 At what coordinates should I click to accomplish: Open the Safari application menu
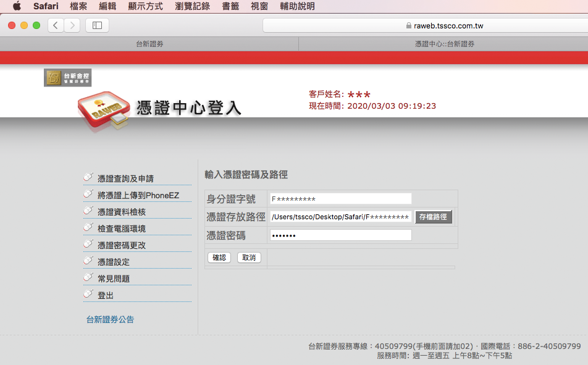coord(46,6)
